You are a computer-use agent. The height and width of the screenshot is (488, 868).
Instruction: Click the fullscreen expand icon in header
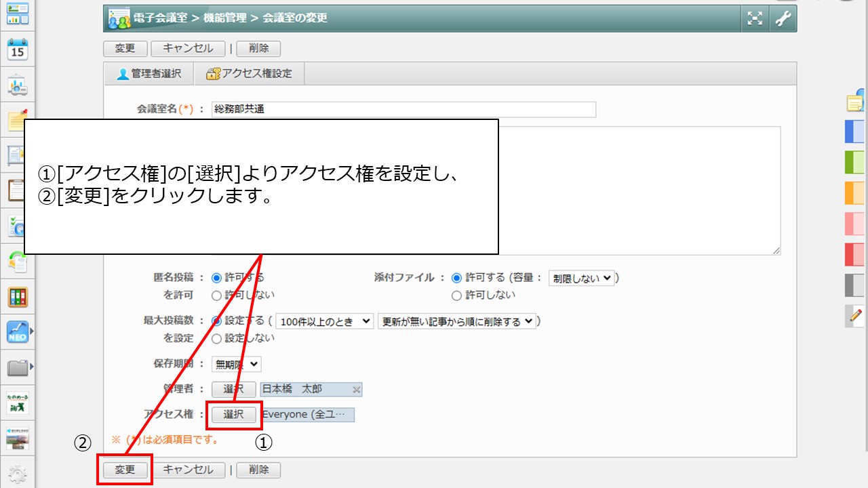[755, 18]
